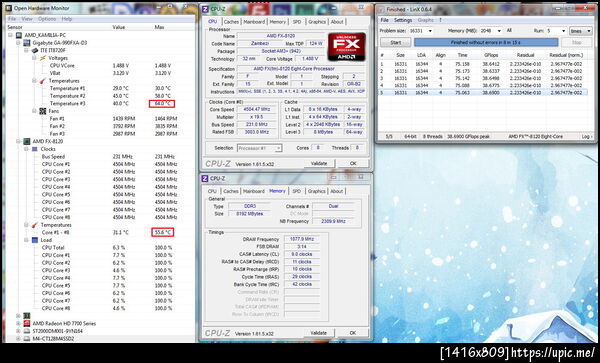Click the lightning Voltages icon
Viewport: 600px width, 363px height.
coord(42,58)
